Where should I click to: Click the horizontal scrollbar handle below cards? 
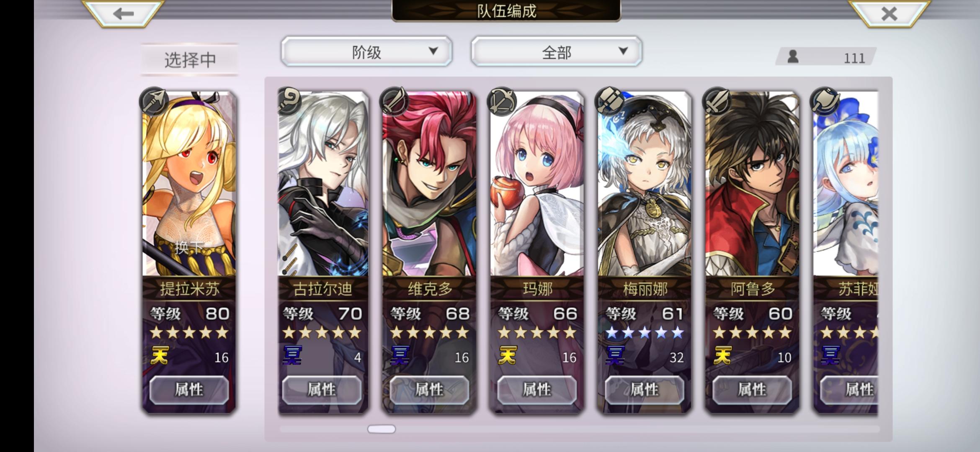(382, 429)
